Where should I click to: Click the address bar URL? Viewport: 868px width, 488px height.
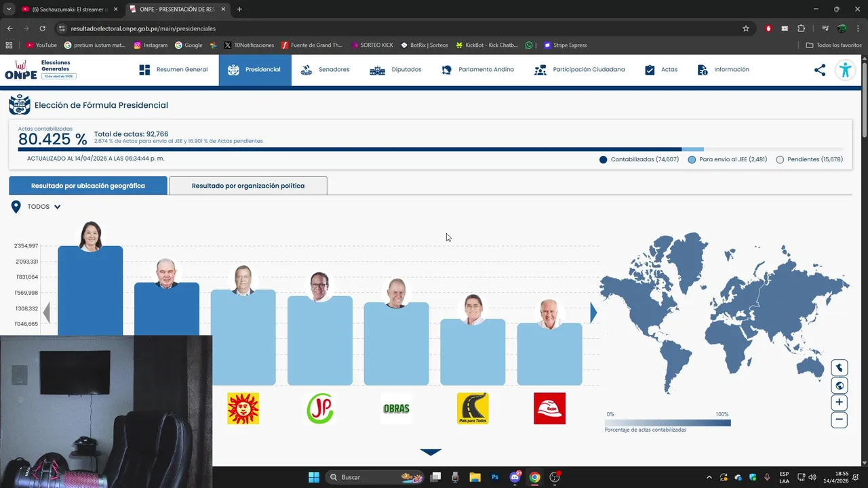tap(143, 28)
